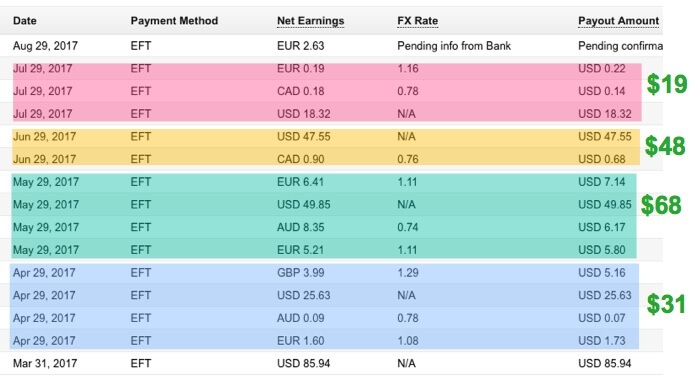Select the USD 5.16 payout amount

tap(602, 273)
